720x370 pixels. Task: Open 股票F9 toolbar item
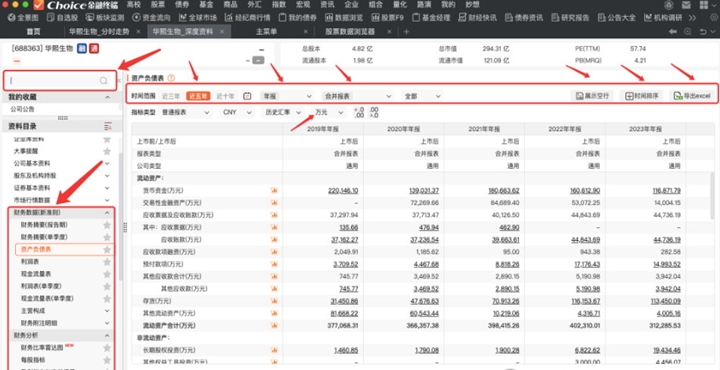(x=388, y=18)
